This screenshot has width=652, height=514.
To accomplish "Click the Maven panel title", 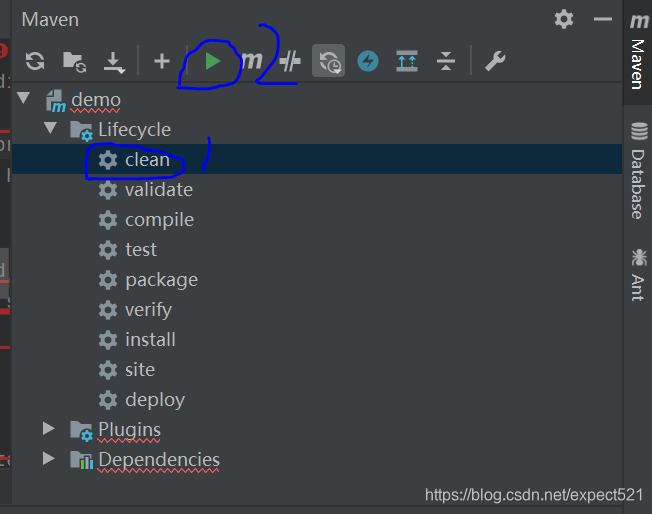I will pyautogui.click(x=50, y=20).
